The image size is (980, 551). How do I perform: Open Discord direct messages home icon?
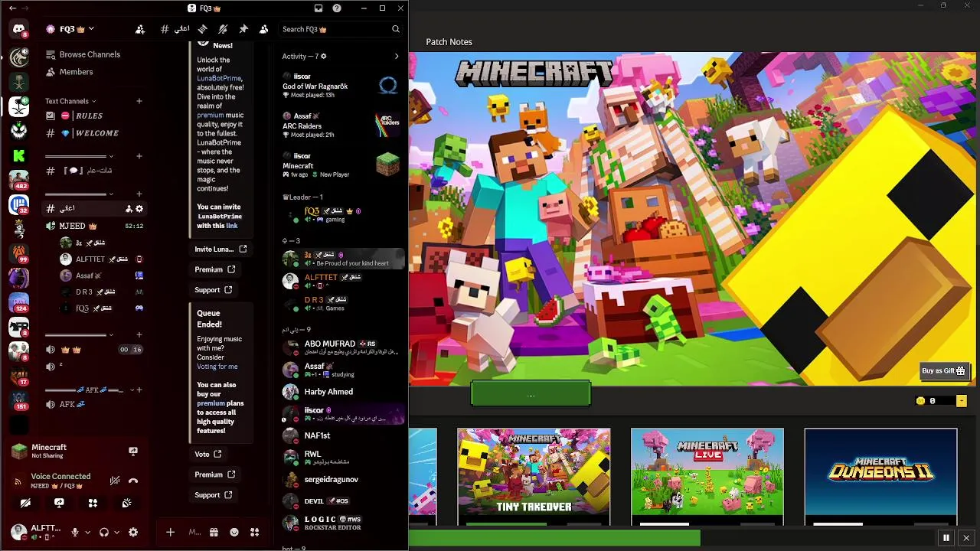18,29
